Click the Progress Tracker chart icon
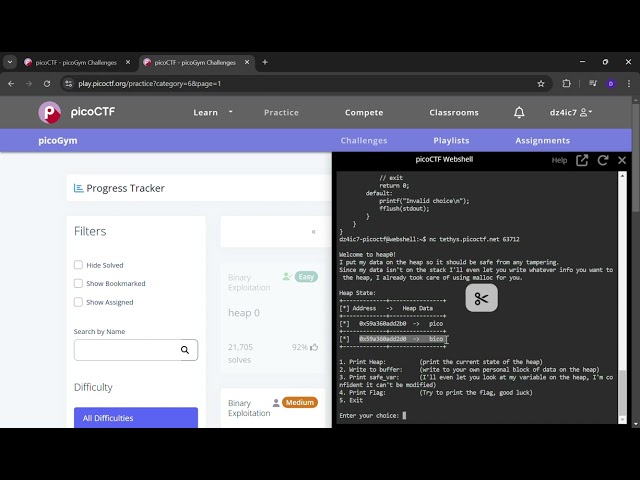 point(78,188)
